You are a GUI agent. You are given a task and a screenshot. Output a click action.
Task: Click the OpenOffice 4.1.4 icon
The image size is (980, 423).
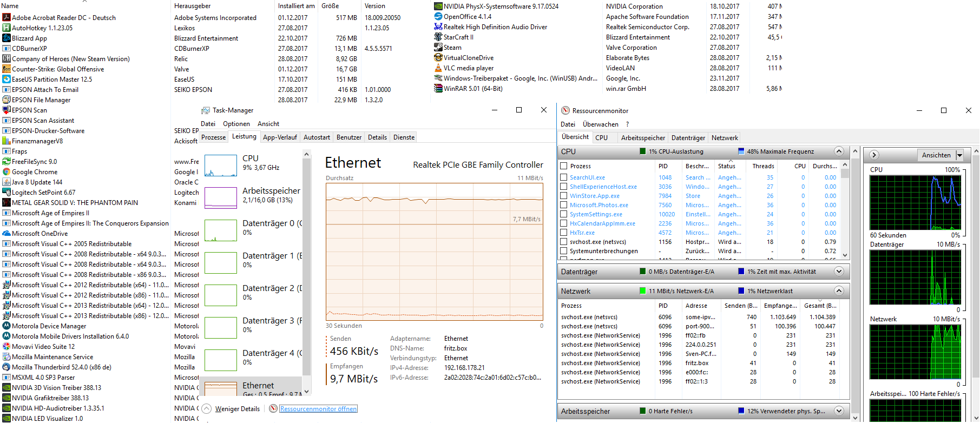[438, 17]
